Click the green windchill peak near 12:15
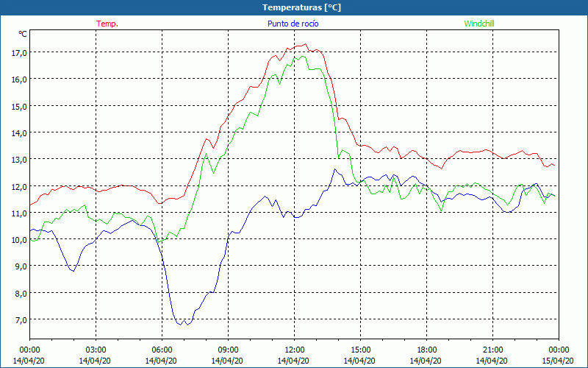Viewport: 588px width, 368px height. coord(303,57)
